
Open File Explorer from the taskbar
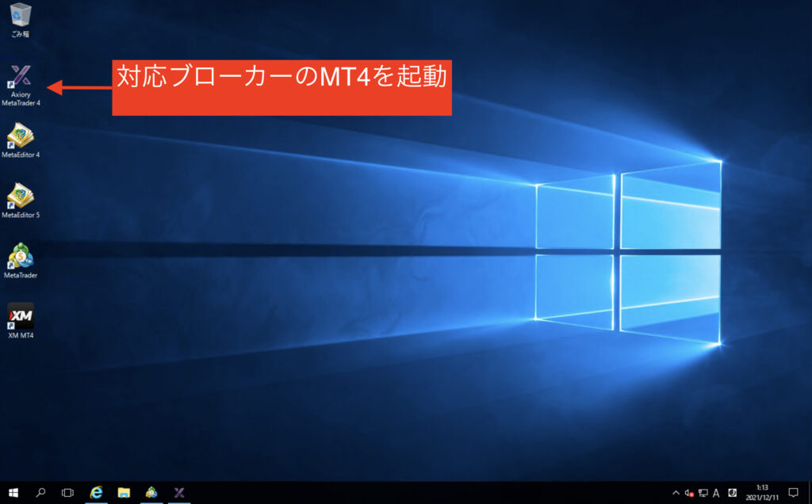pos(124,492)
